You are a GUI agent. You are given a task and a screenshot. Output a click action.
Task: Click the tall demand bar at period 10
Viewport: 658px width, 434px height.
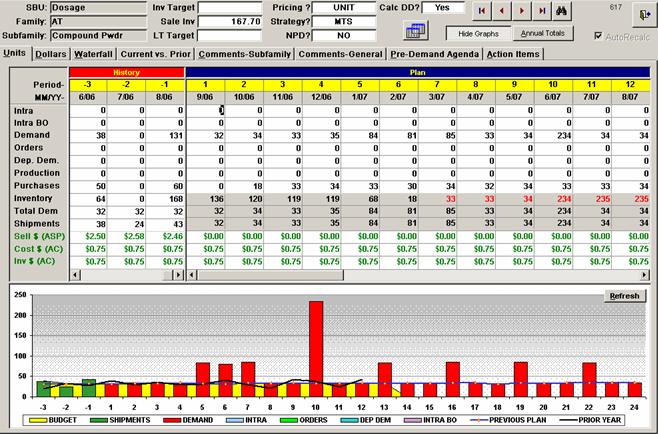316,348
